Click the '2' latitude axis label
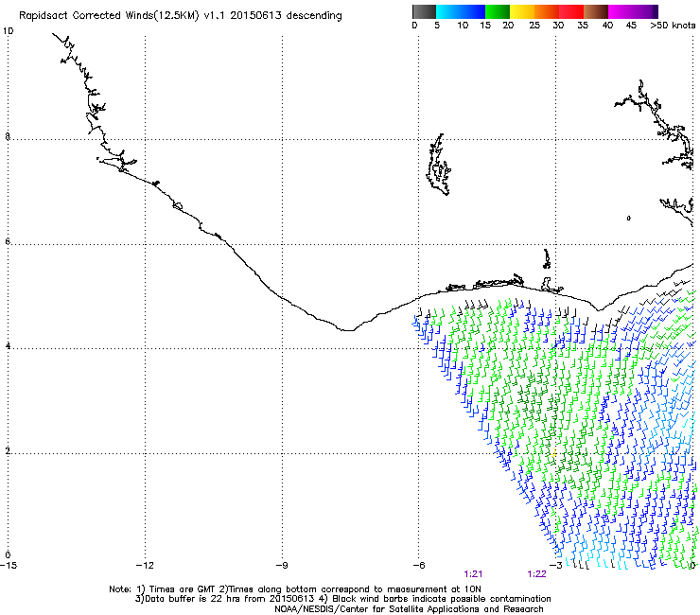The width and height of the screenshot is (700, 615). pos(8,451)
